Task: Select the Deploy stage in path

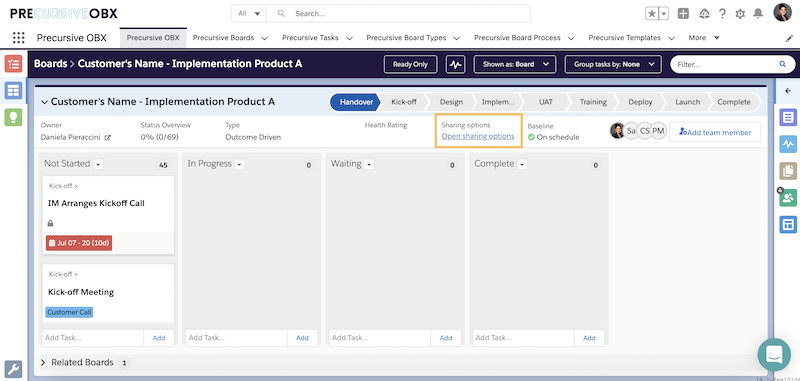Action: click(640, 102)
